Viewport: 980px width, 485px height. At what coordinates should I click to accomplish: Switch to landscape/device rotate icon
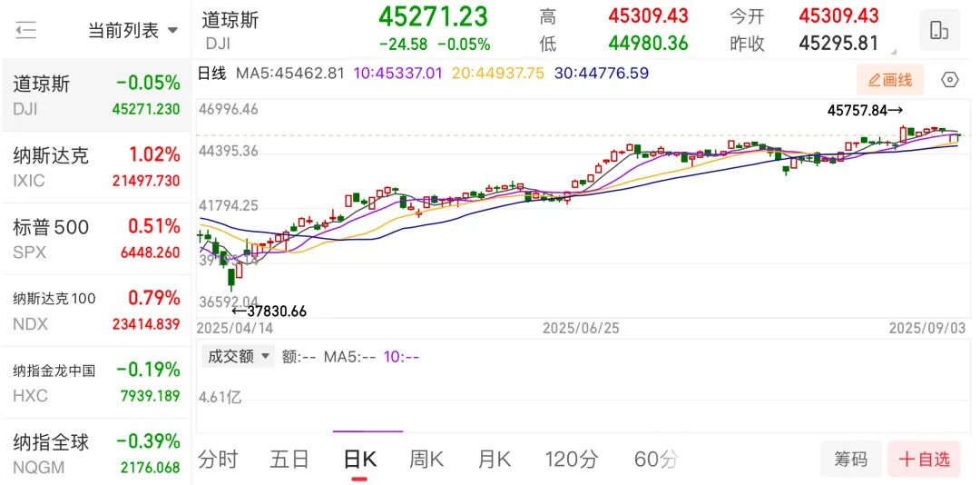(x=939, y=30)
